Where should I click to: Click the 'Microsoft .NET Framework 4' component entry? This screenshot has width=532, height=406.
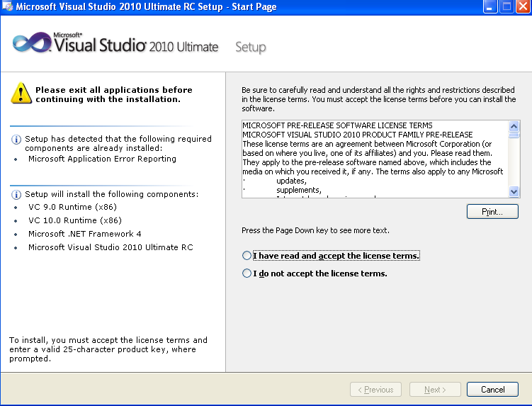point(85,234)
